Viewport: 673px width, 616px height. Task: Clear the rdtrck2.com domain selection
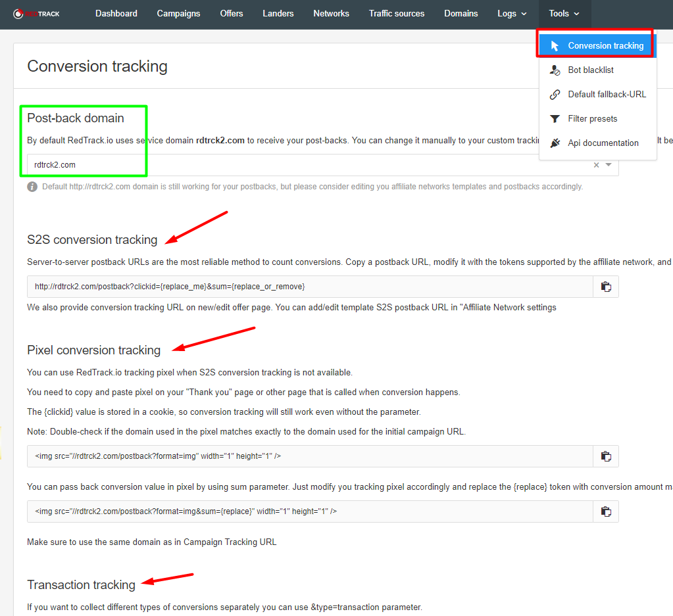tap(596, 165)
